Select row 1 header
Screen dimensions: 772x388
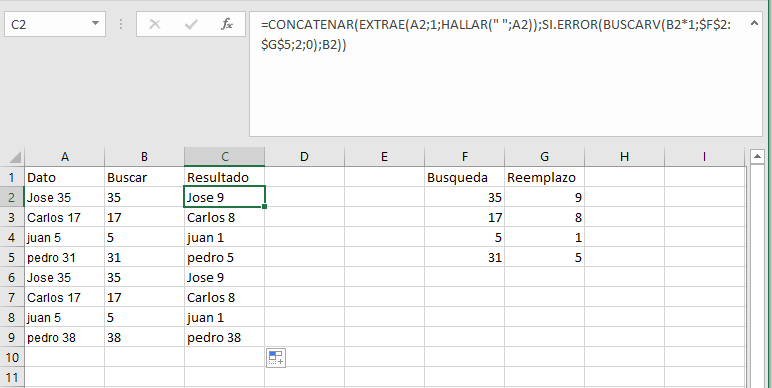click(x=12, y=177)
